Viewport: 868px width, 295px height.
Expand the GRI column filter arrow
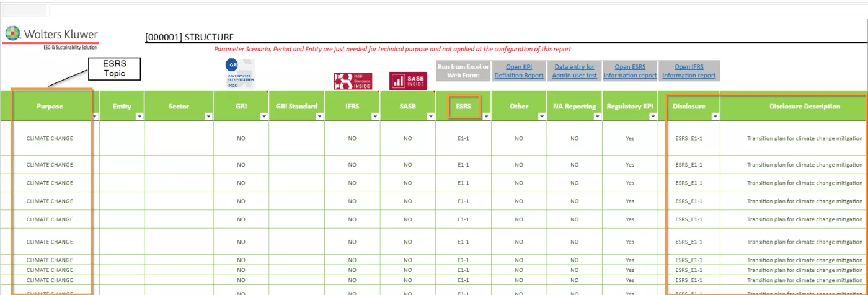tap(263, 116)
